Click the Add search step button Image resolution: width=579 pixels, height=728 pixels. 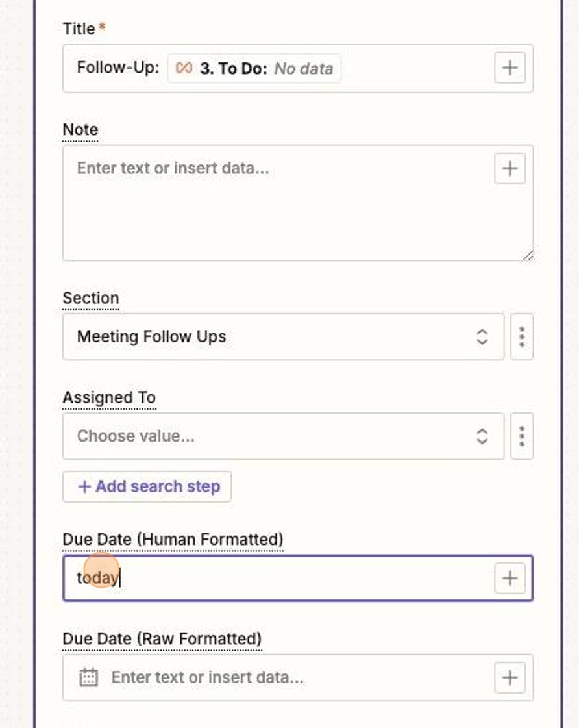pyautogui.click(x=147, y=486)
